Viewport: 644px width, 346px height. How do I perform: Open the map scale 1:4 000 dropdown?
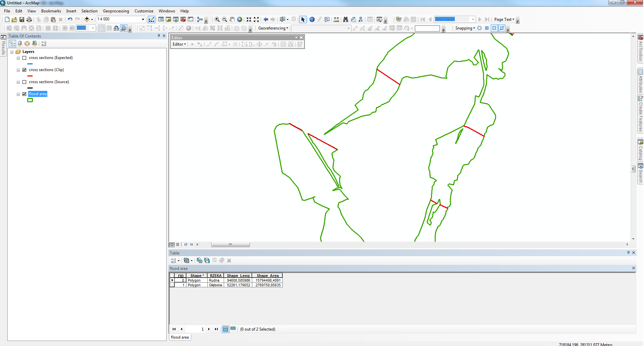coord(143,19)
